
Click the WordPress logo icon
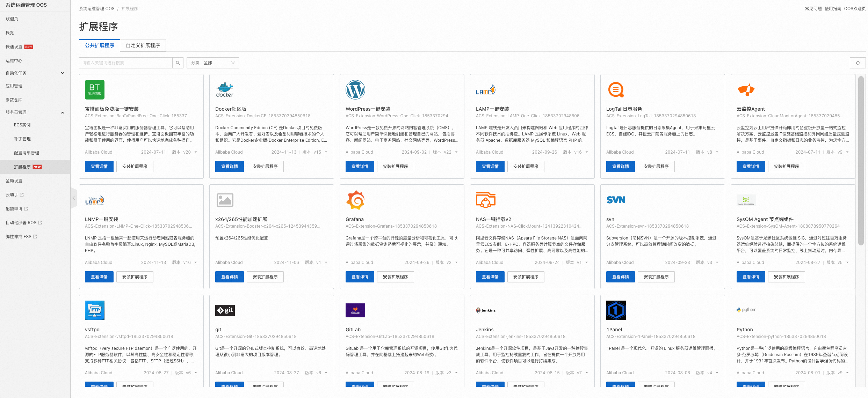(355, 90)
